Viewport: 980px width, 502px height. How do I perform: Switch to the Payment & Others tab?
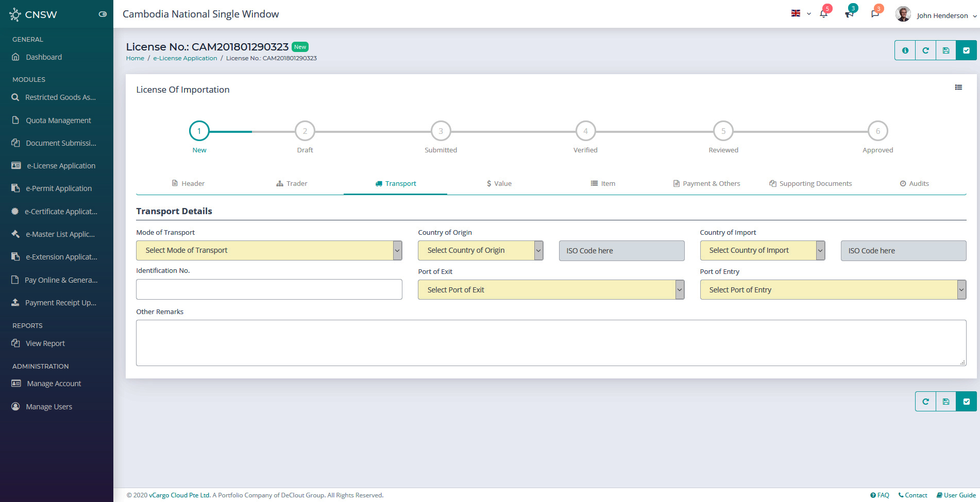pyautogui.click(x=706, y=184)
